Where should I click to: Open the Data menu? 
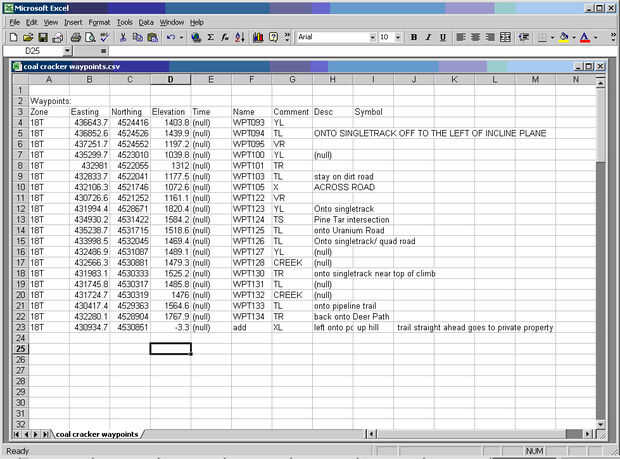point(146,23)
